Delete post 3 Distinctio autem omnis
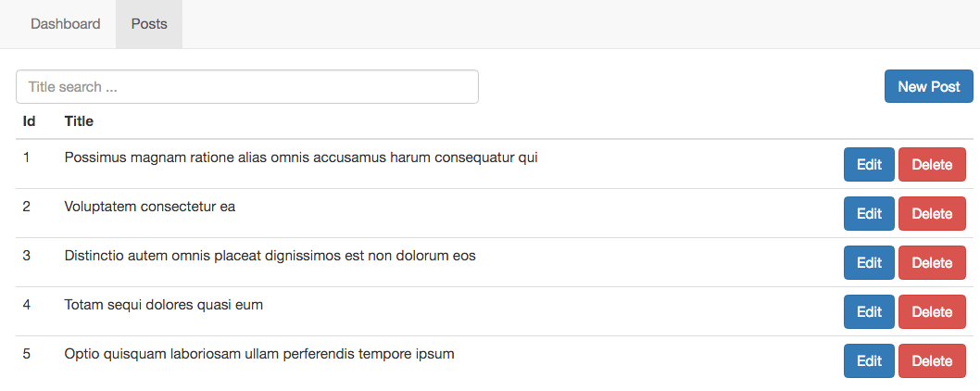 click(x=932, y=263)
